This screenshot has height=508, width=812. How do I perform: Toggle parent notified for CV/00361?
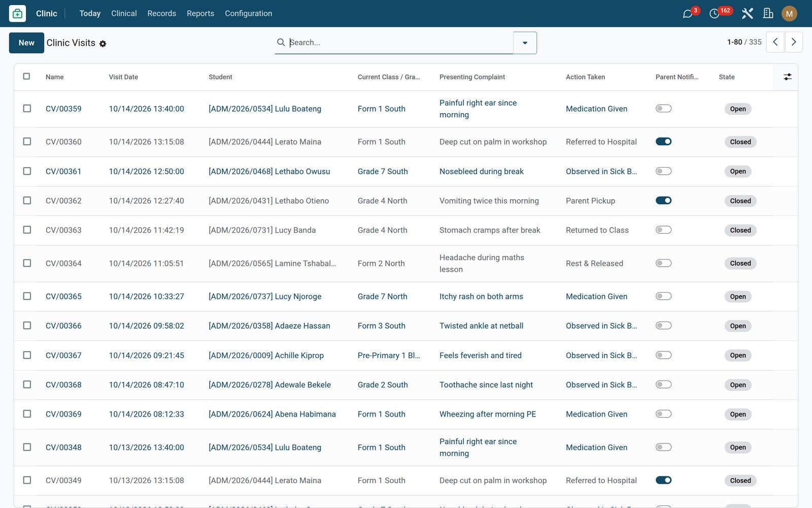pyautogui.click(x=663, y=171)
